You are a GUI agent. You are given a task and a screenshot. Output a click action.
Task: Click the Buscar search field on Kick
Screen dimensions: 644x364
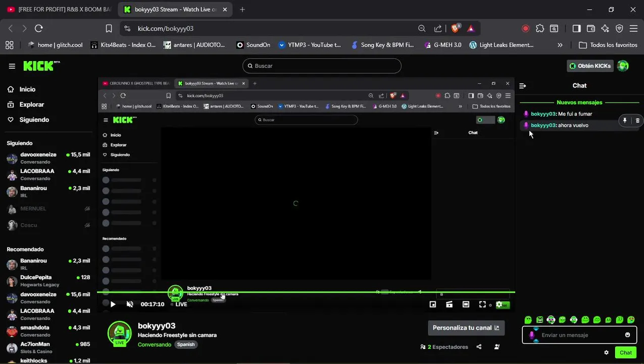tap(322, 66)
